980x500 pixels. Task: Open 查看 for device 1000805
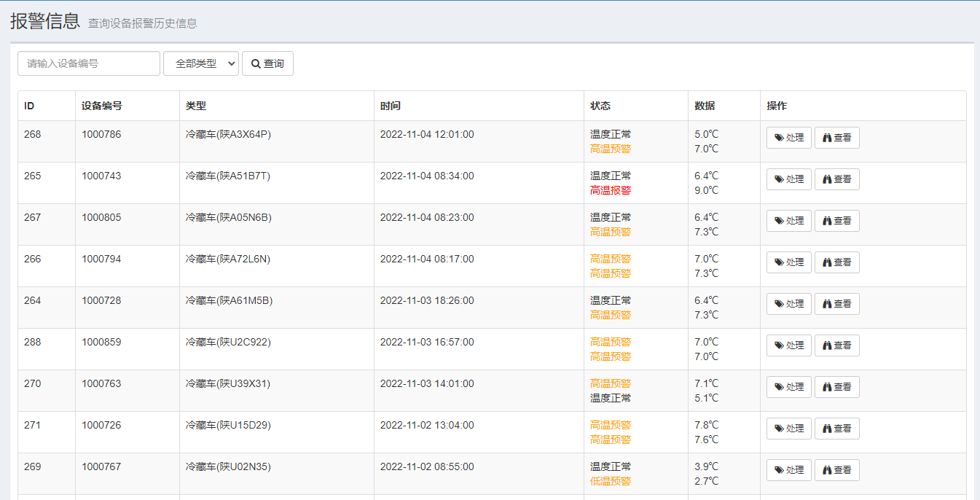click(836, 221)
